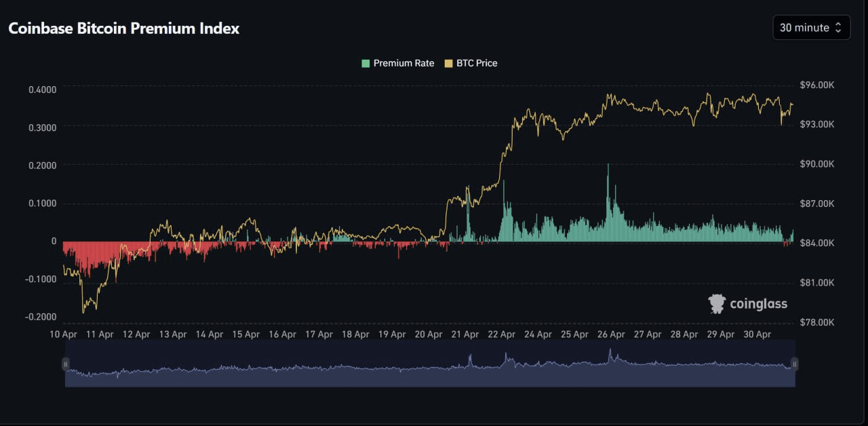Screen dimensions: 868x426
Task: Click the $87.00K price axis value
Action: coord(816,203)
